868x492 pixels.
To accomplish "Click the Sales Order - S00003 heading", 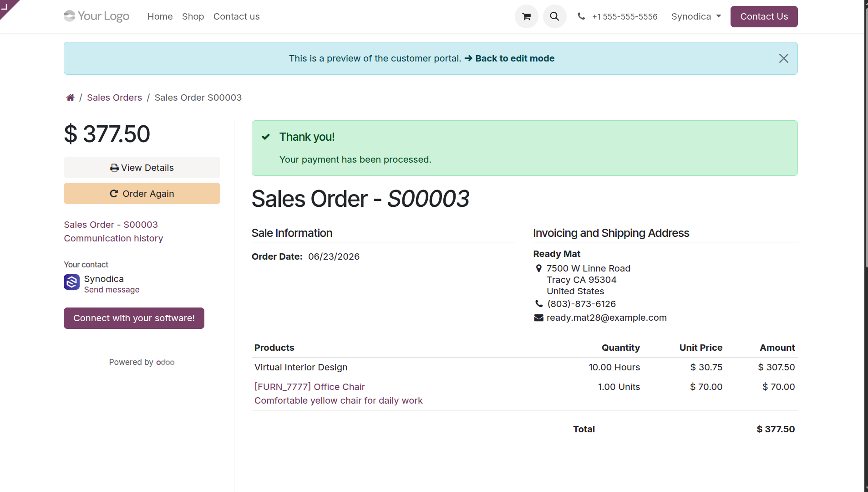I will point(360,199).
